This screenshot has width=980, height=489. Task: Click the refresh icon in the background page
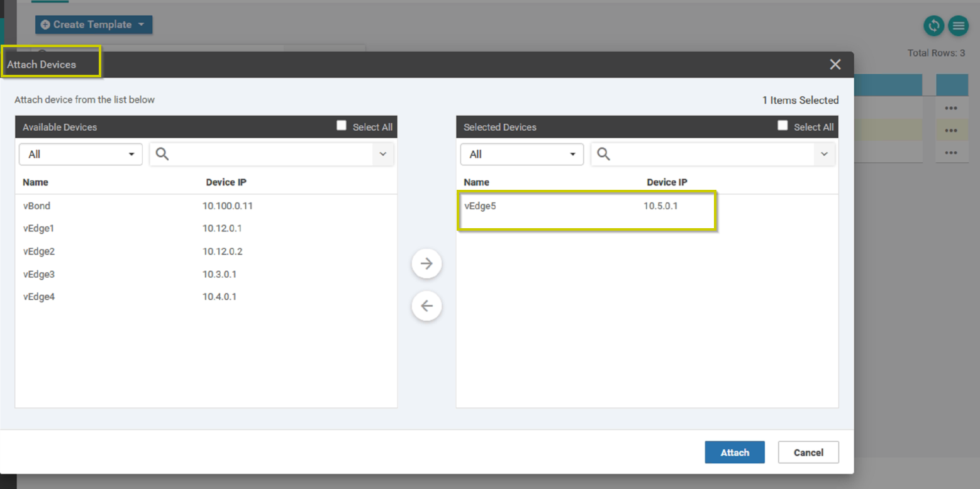[934, 25]
